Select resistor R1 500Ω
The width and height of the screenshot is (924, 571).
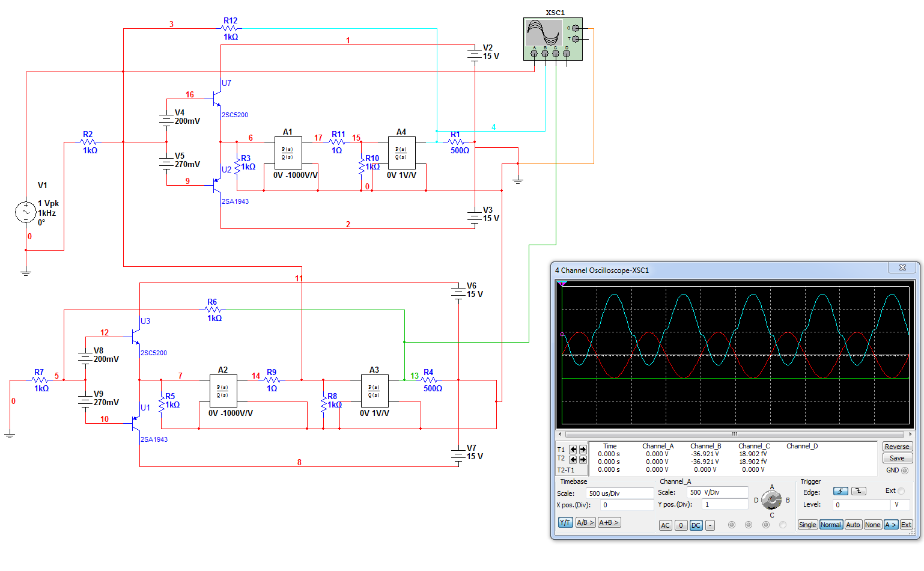click(457, 142)
